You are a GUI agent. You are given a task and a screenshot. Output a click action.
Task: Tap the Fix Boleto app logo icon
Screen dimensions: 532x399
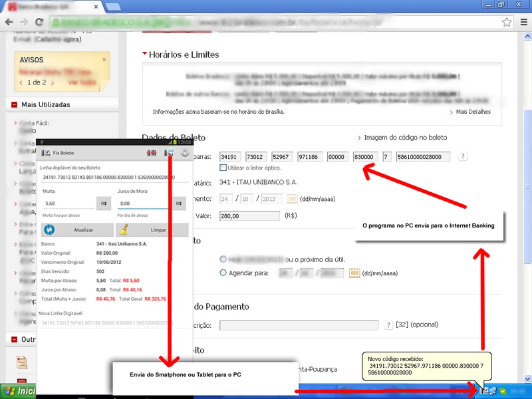46,153
